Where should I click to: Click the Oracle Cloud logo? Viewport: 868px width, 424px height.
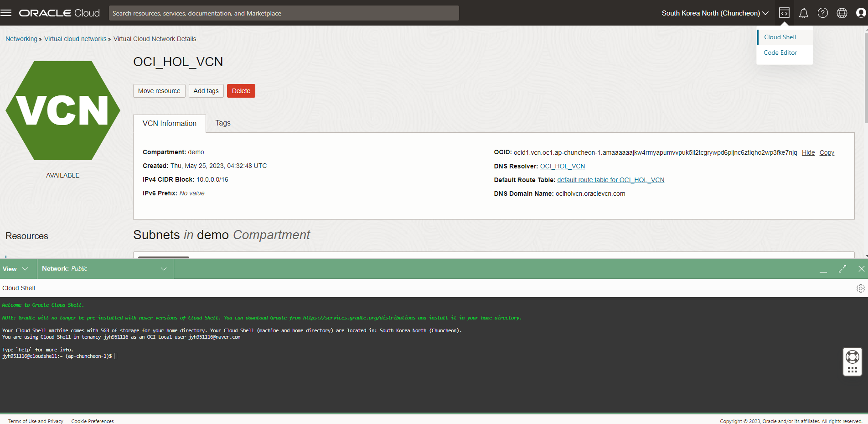(59, 13)
